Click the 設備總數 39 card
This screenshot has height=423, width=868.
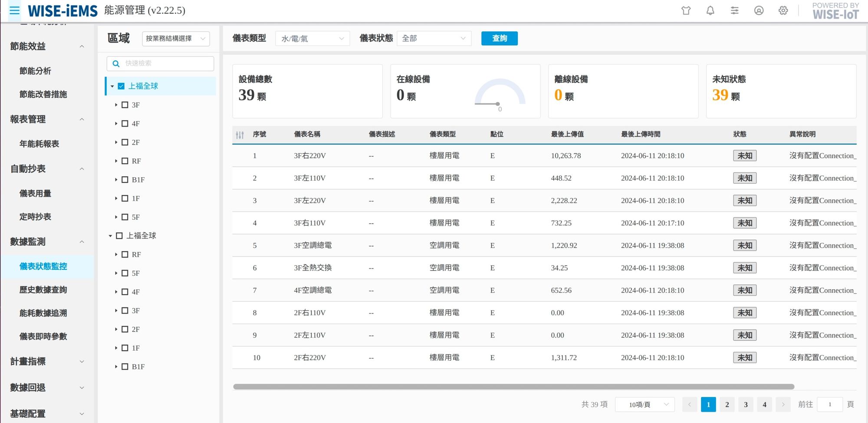307,91
